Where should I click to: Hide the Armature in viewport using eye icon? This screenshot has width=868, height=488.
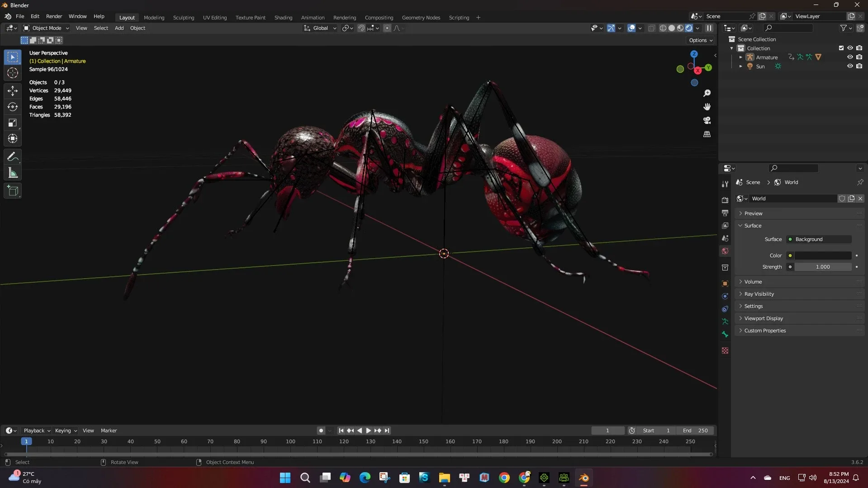[850, 57]
